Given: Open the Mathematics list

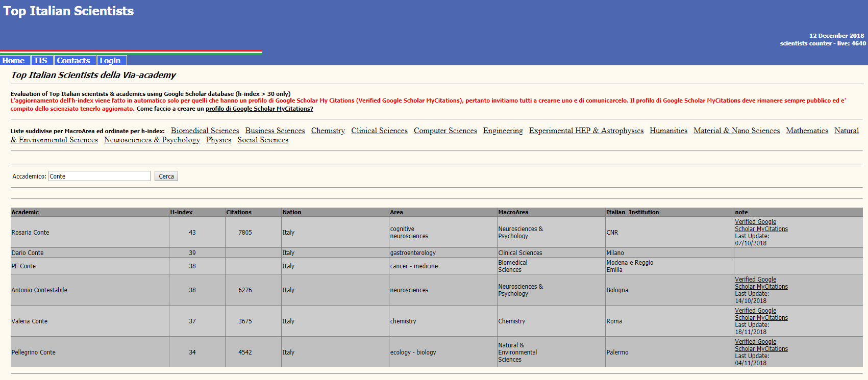Looking at the screenshot, I should click(x=807, y=131).
